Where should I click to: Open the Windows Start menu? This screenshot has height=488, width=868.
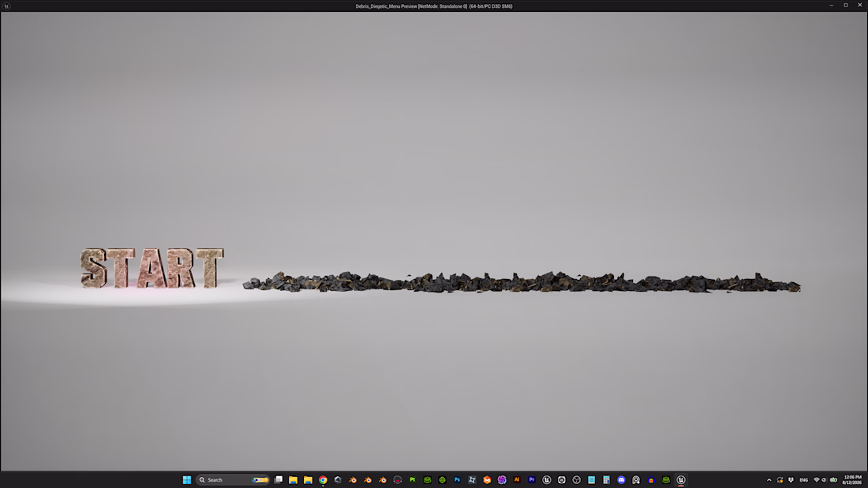coord(187,479)
